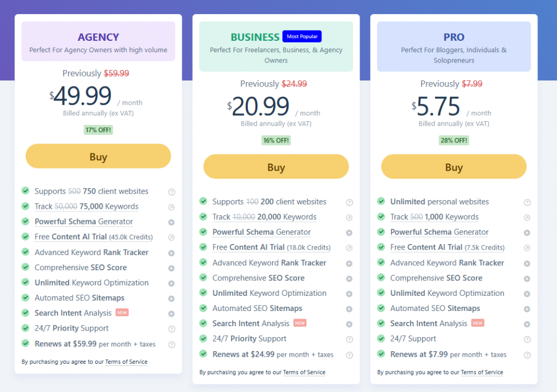The image size is (557, 392).
Task: Click play icon beside Business Rank Tracker
Action: pyautogui.click(x=350, y=264)
